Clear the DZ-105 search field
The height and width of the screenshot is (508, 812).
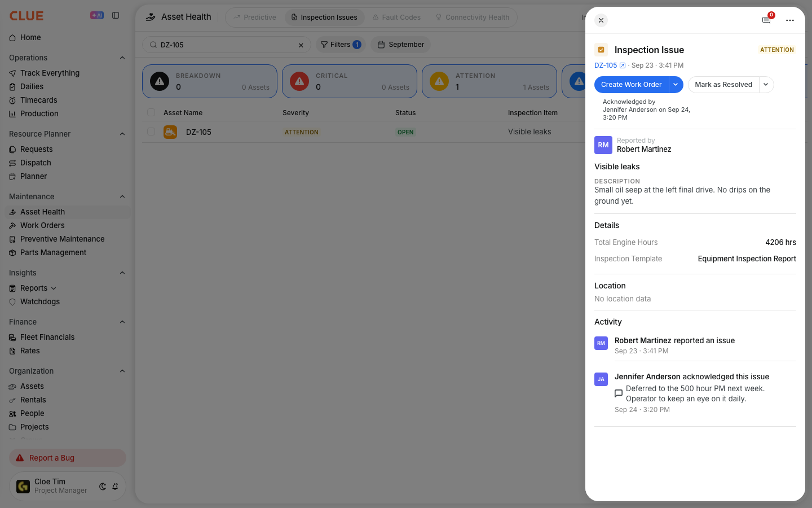(x=301, y=45)
